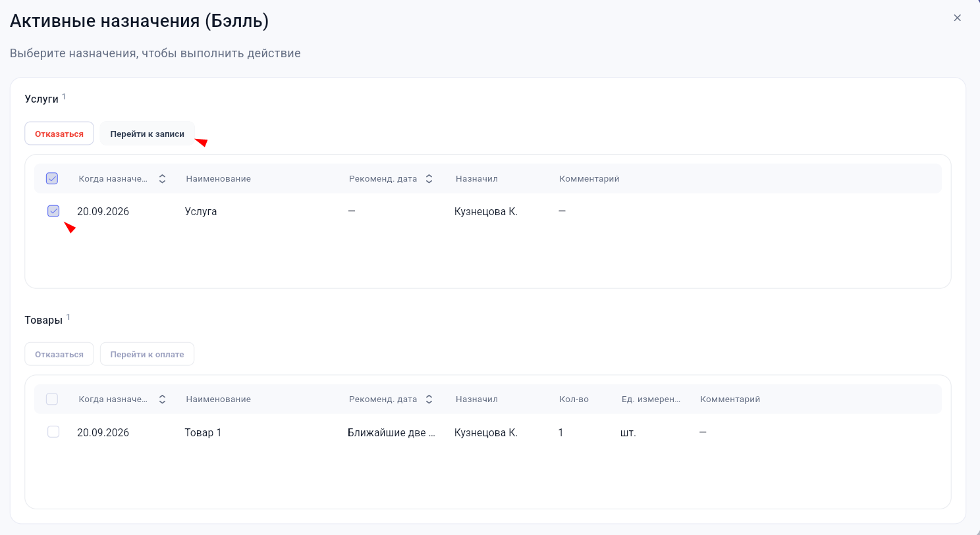The image size is (980, 535).
Task: Click quantity value 1 in Товар 1 row
Action: pyautogui.click(x=560, y=432)
